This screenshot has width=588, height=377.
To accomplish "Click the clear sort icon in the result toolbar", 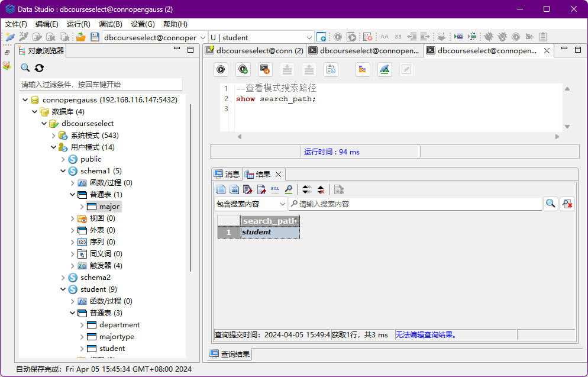I will tap(321, 190).
